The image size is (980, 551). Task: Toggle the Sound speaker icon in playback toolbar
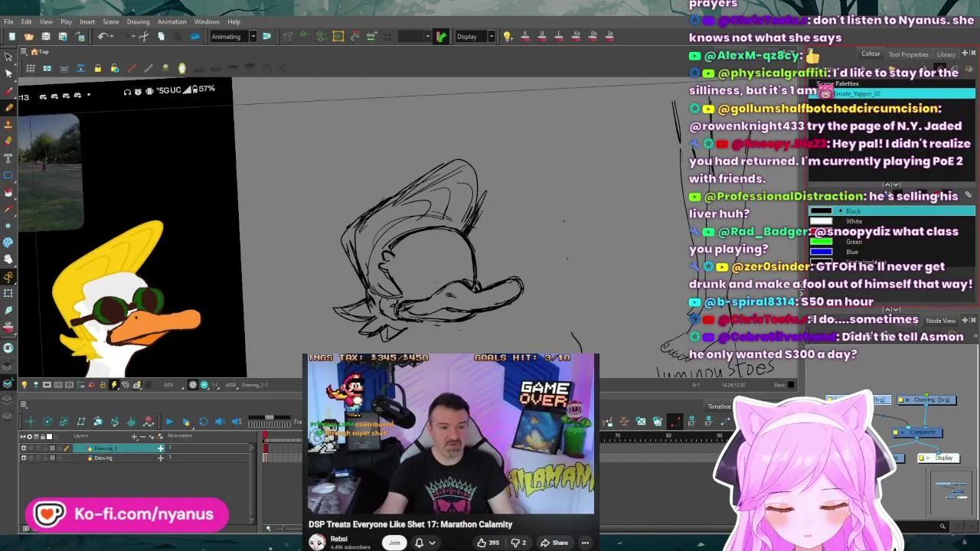pos(220,422)
